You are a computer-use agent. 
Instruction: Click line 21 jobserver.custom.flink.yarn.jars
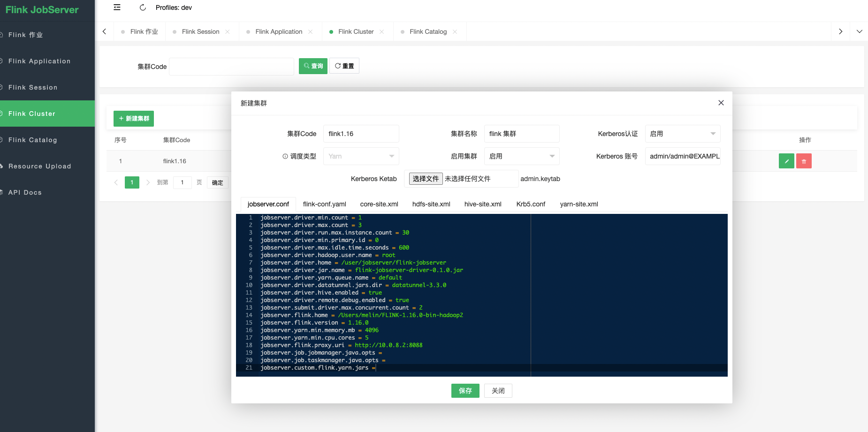(x=318, y=368)
